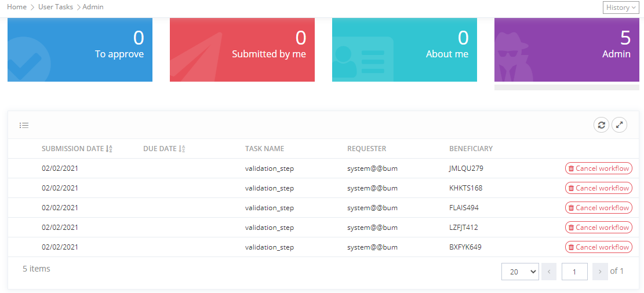
Task: Click the Home breadcrumb link
Action: (17, 7)
